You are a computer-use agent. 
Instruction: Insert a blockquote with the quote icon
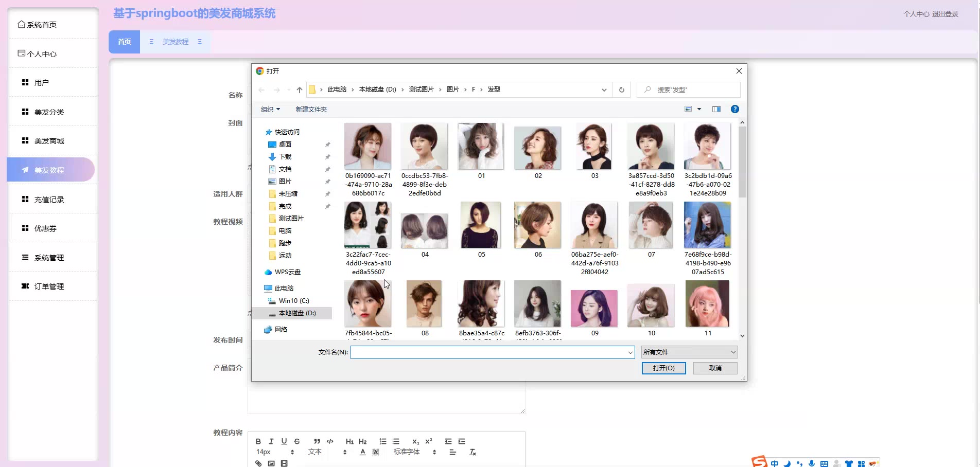point(317,441)
